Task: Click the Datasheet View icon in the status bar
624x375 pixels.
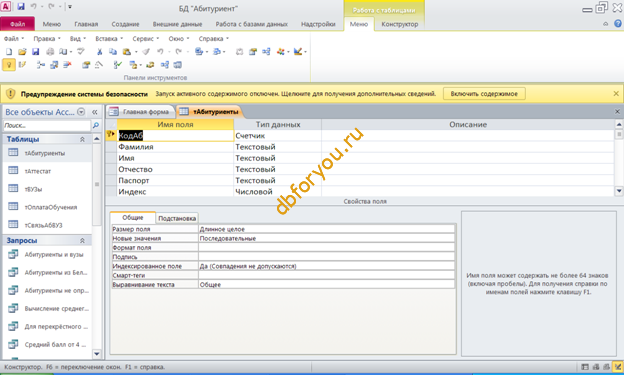Action: [x=585, y=367]
